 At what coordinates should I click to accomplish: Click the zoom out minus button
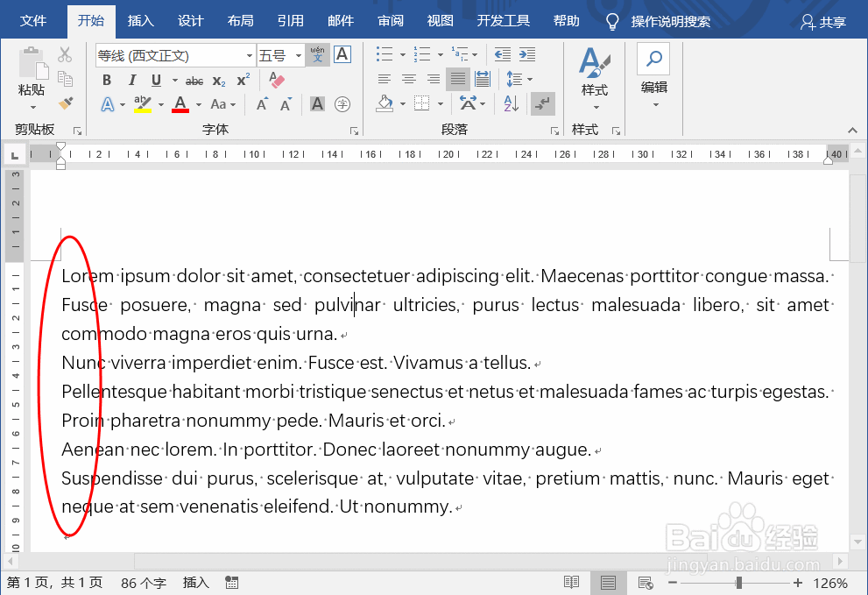(x=672, y=583)
